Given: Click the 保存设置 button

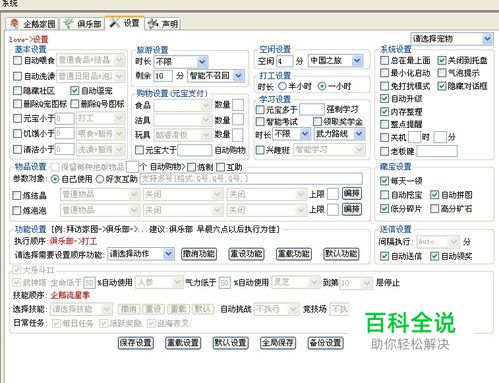Looking at the screenshot, I should 136,343.
